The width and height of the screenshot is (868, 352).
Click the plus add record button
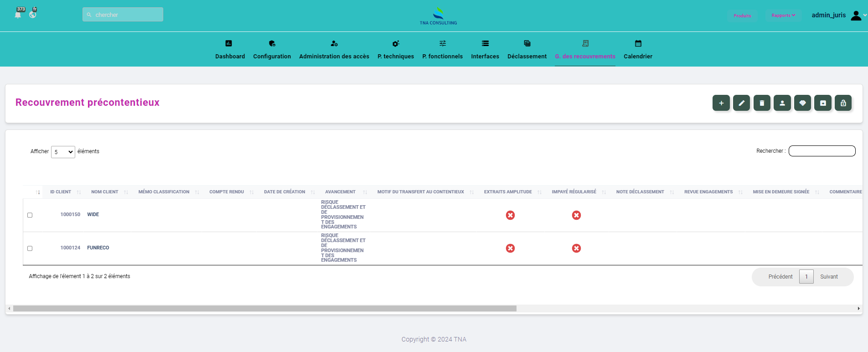[721, 103]
